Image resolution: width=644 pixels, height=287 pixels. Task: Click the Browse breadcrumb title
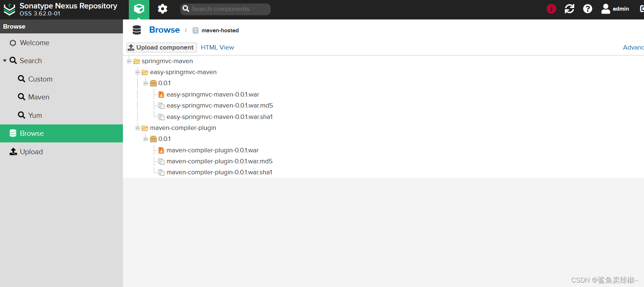click(x=164, y=30)
